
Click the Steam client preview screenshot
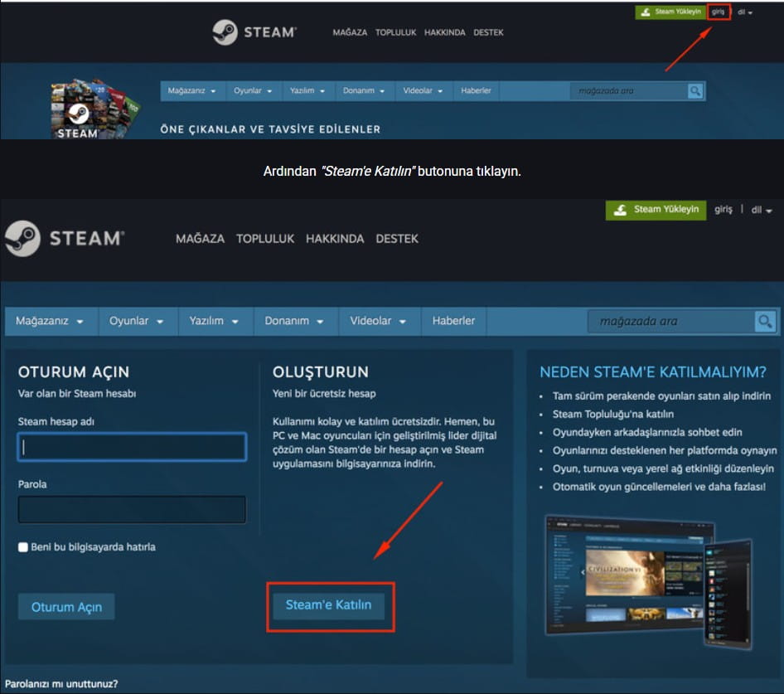pos(648,581)
